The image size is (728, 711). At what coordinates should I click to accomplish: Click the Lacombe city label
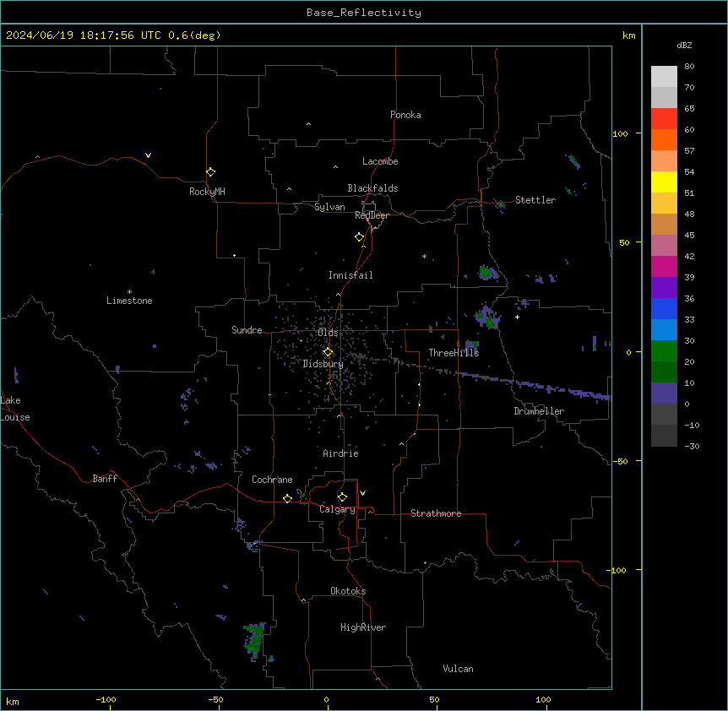coord(380,161)
